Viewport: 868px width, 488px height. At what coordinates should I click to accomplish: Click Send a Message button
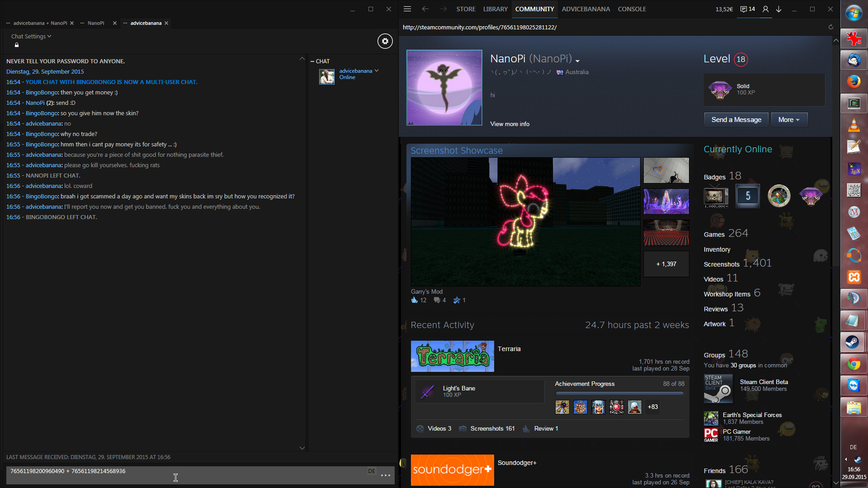(736, 120)
